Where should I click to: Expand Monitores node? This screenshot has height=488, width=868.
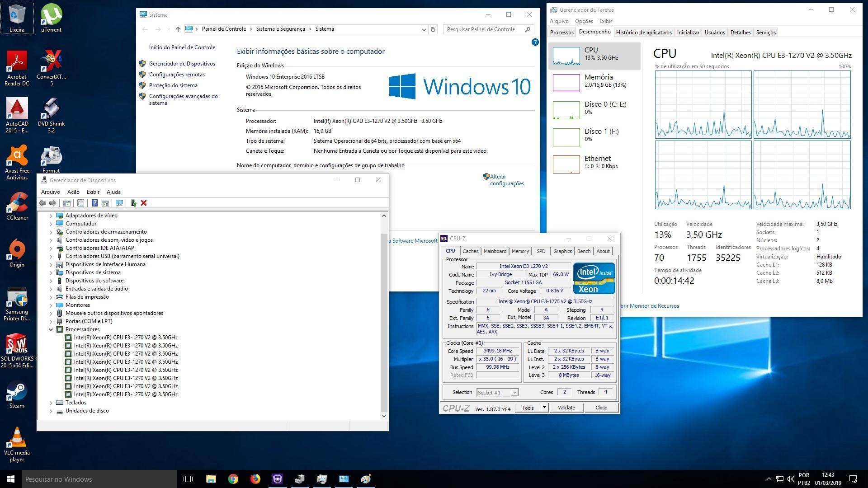tap(51, 305)
